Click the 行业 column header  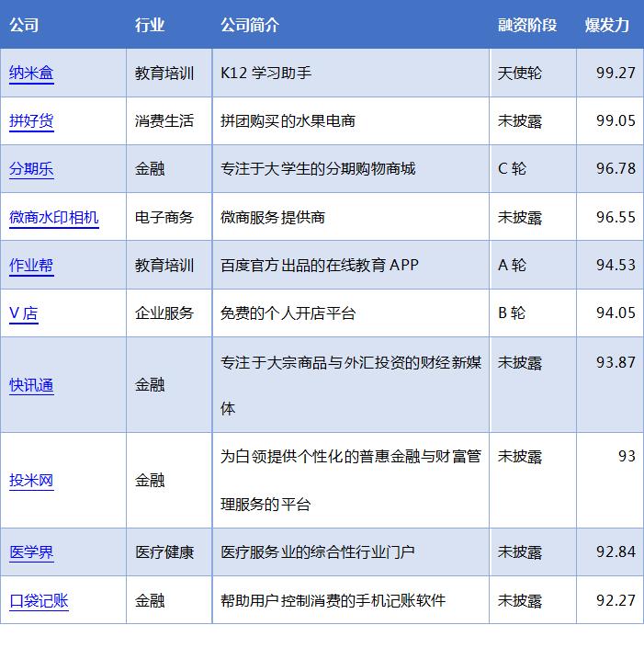(x=150, y=25)
